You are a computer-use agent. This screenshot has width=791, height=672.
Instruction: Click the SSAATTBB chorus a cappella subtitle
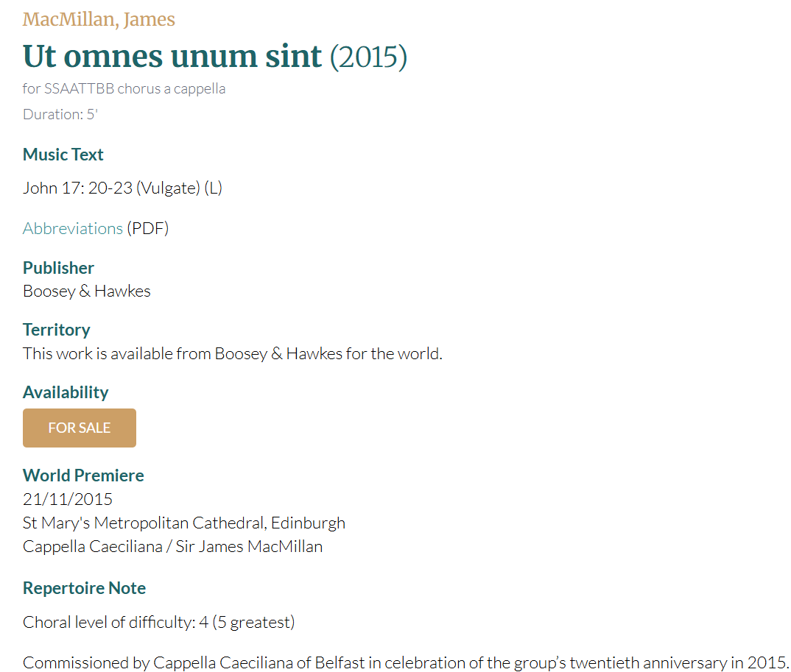click(x=124, y=89)
